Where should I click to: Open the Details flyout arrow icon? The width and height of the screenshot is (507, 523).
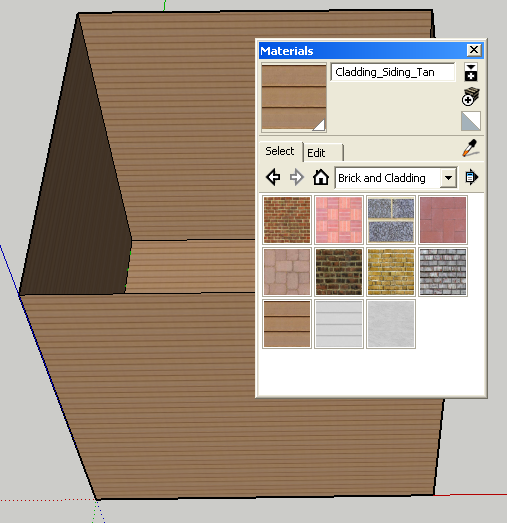pos(471,177)
